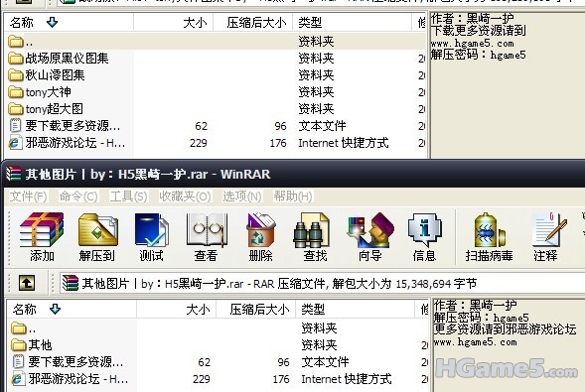
Task: Sort by 名称 column in front window
Action: [x=72, y=310]
